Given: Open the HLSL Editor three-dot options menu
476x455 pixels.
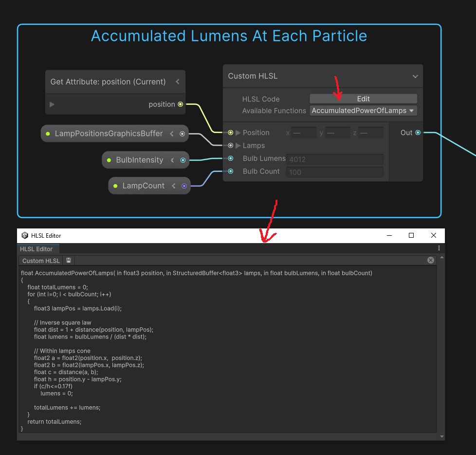Looking at the screenshot, I should coord(439,248).
